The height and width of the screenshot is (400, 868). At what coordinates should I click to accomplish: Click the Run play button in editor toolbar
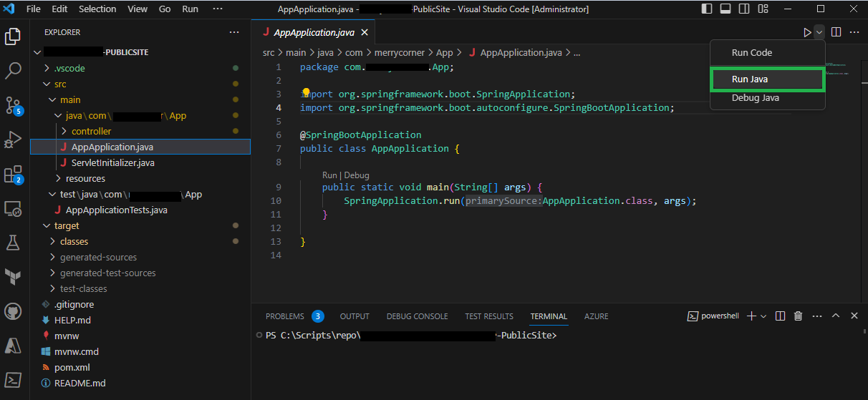point(807,32)
